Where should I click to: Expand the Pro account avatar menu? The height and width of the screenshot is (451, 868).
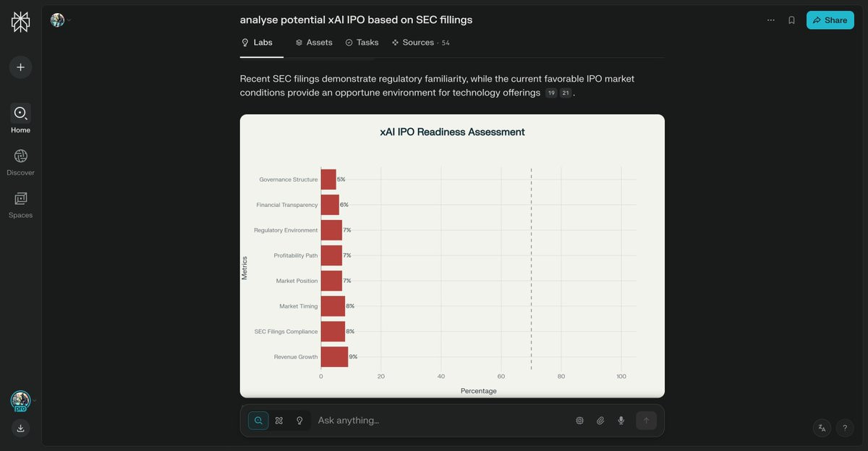tap(20, 400)
